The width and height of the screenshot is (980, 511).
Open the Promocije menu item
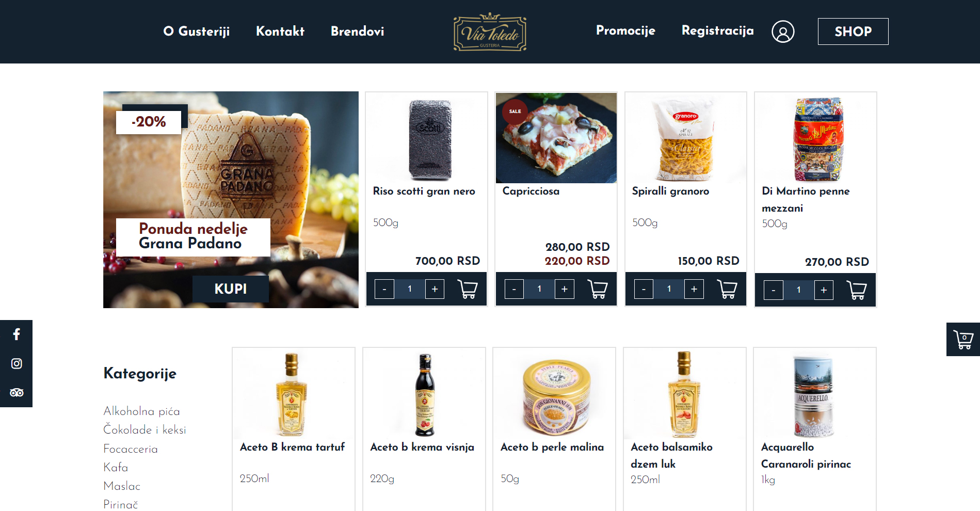click(625, 30)
